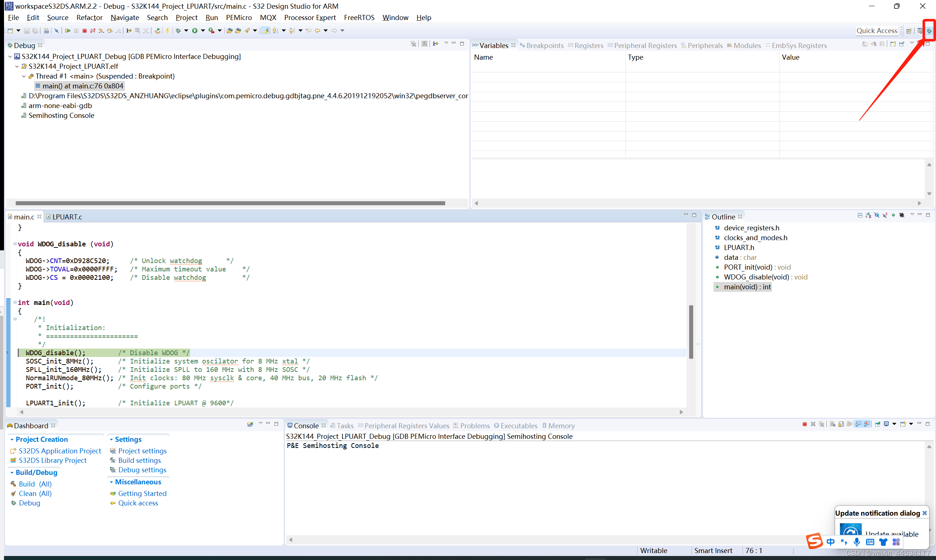This screenshot has width=936, height=560.
Task: Click the Disconnect debug icon
Action: click(x=93, y=31)
